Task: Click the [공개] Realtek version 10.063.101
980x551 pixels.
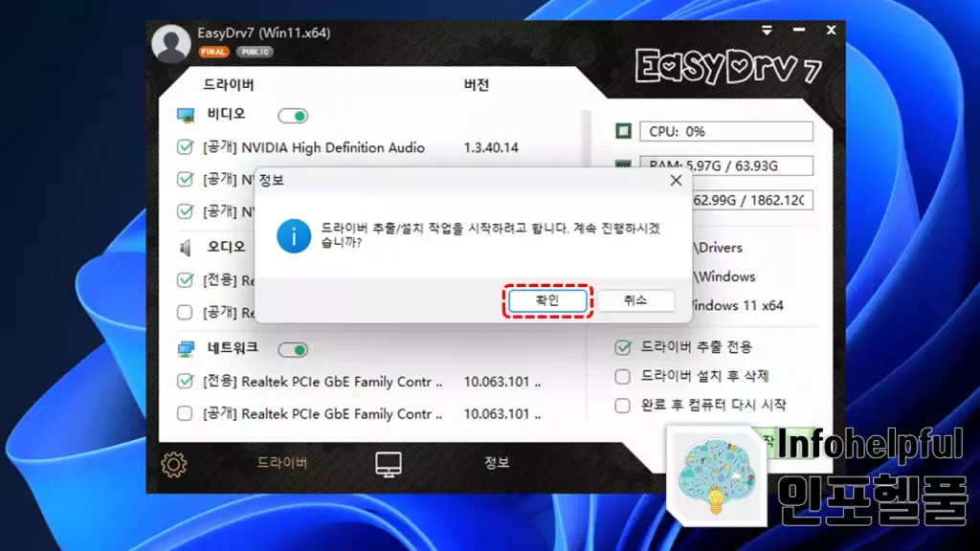Action: [x=501, y=414]
